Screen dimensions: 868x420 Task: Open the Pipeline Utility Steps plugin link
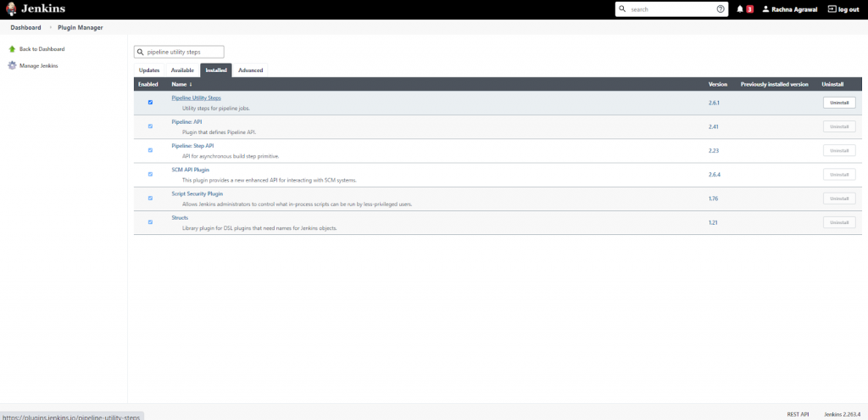click(196, 98)
